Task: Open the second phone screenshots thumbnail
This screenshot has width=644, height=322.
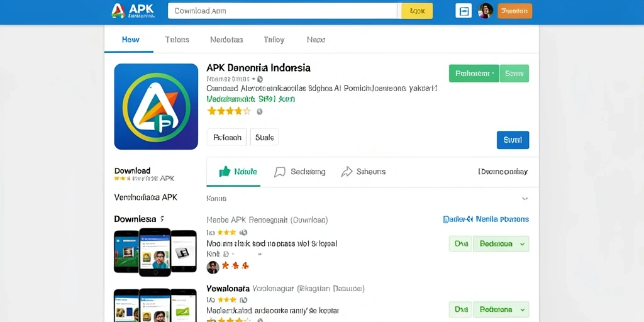Action: coord(155,305)
